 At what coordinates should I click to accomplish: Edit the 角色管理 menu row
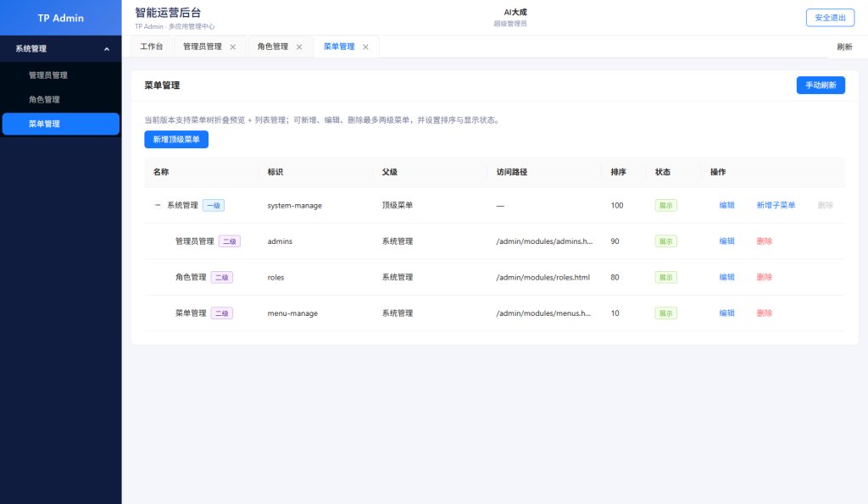point(726,277)
